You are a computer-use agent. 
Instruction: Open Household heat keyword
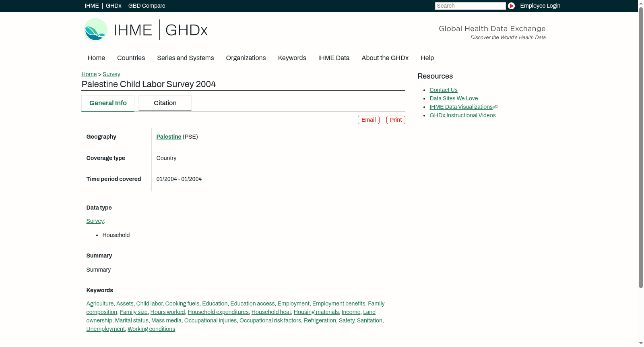pos(271,312)
